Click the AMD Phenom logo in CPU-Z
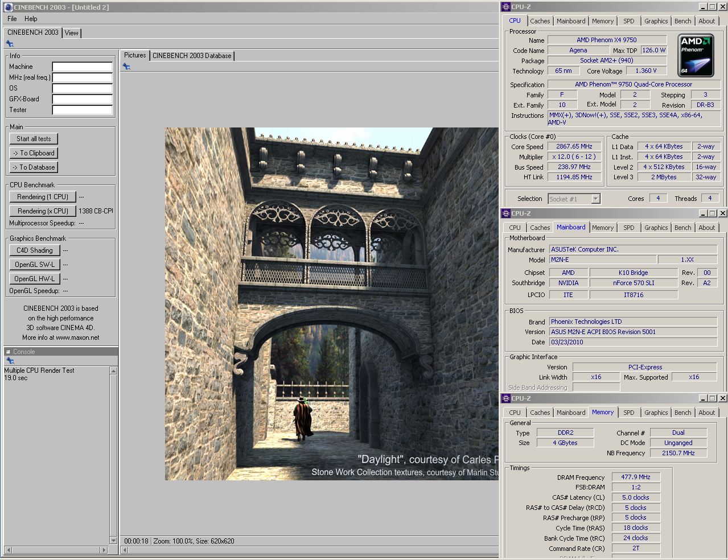This screenshot has width=728, height=560. [696, 55]
